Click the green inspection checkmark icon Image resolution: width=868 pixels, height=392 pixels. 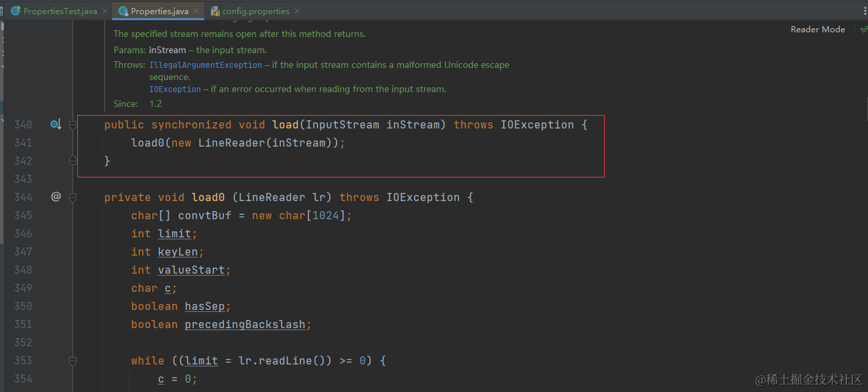863,30
